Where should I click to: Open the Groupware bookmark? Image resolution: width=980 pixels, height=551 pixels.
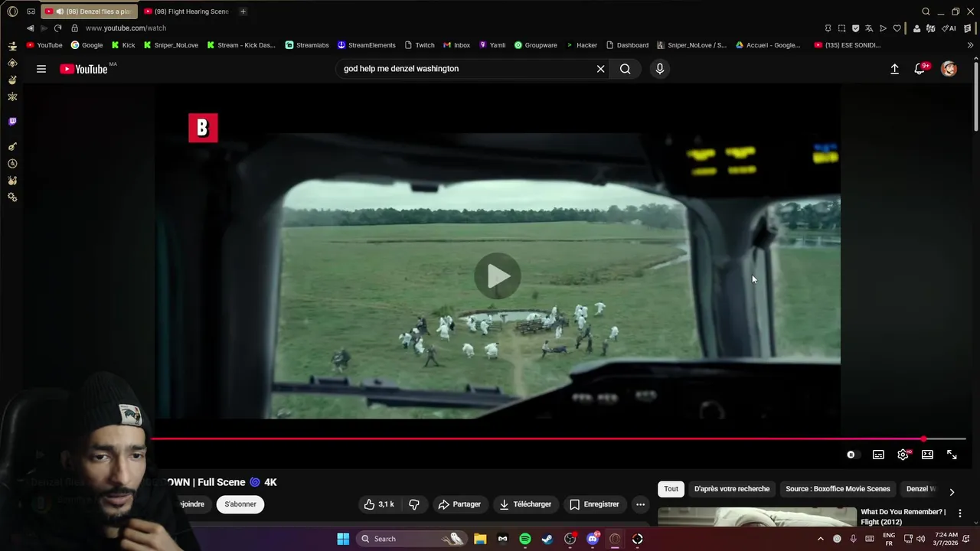[536, 45]
